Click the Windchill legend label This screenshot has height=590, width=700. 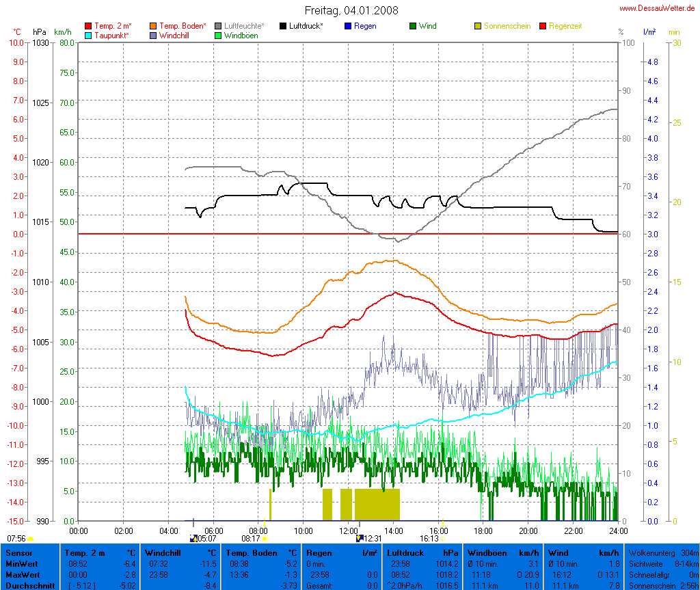pyautogui.click(x=176, y=35)
